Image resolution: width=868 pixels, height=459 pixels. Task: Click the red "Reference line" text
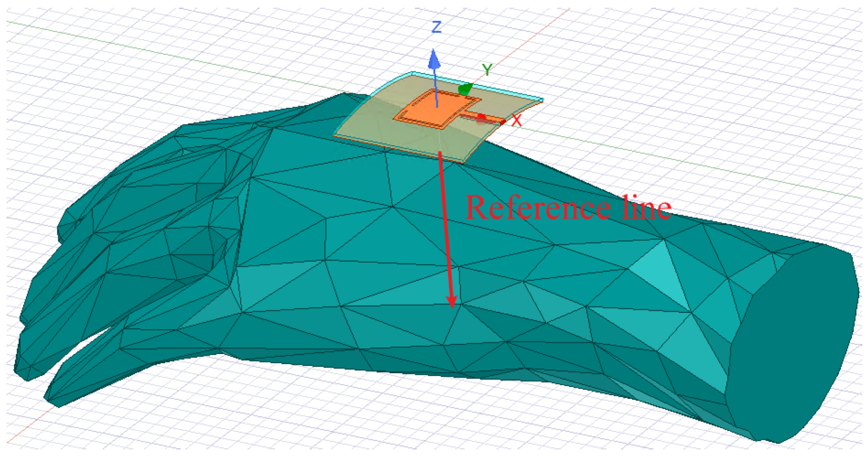tap(568, 208)
